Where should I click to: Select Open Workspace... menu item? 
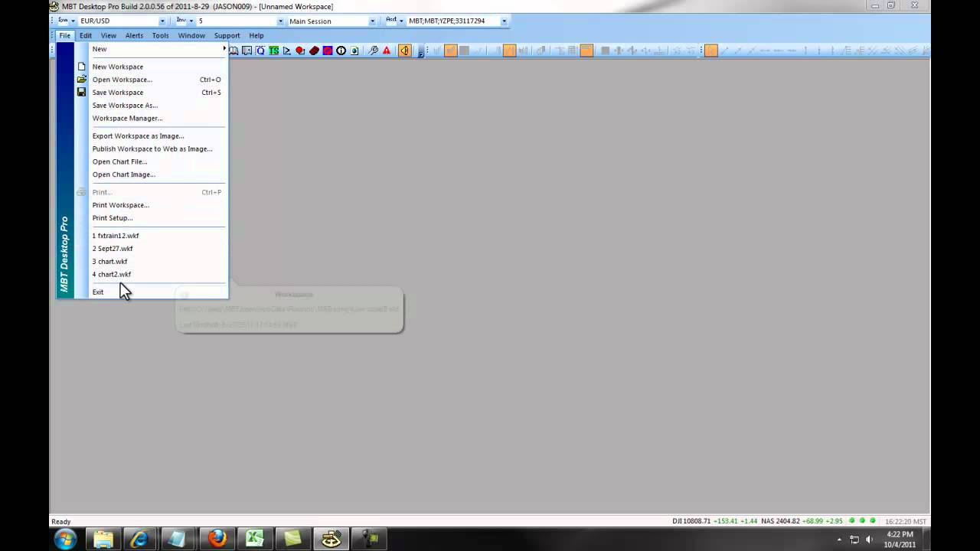pos(122,80)
